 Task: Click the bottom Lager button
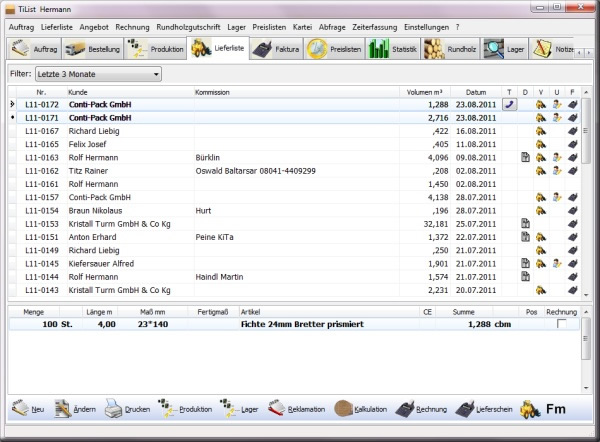coord(239,409)
